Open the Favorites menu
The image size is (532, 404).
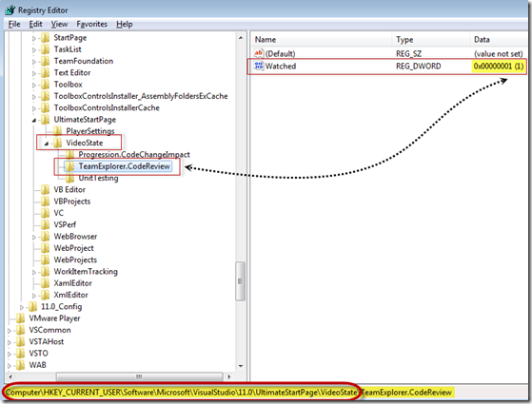coord(91,24)
